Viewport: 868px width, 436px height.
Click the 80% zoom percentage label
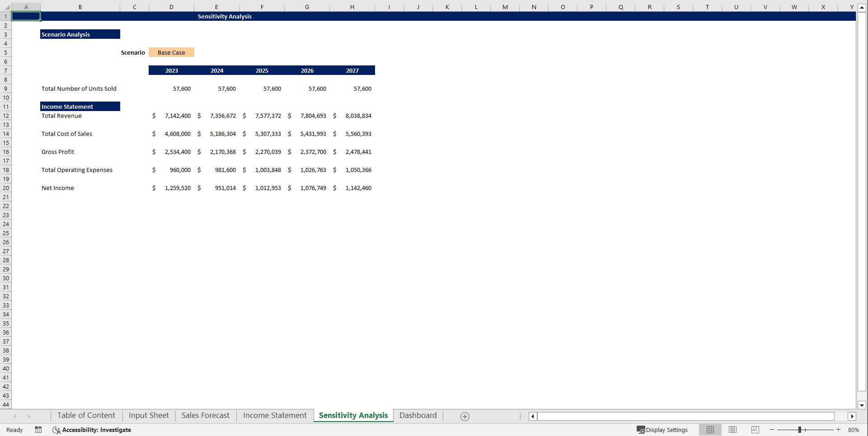[x=854, y=430]
